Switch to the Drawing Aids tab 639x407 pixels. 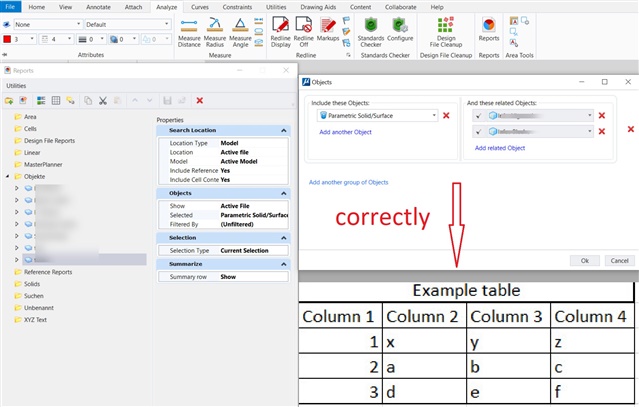tap(318, 7)
